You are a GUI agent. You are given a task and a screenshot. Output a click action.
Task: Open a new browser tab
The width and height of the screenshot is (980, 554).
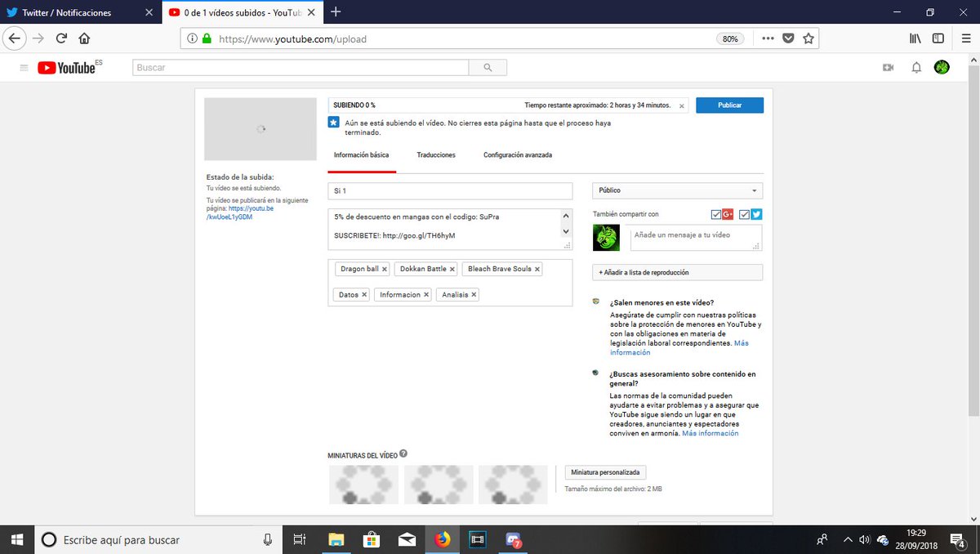pyautogui.click(x=336, y=12)
